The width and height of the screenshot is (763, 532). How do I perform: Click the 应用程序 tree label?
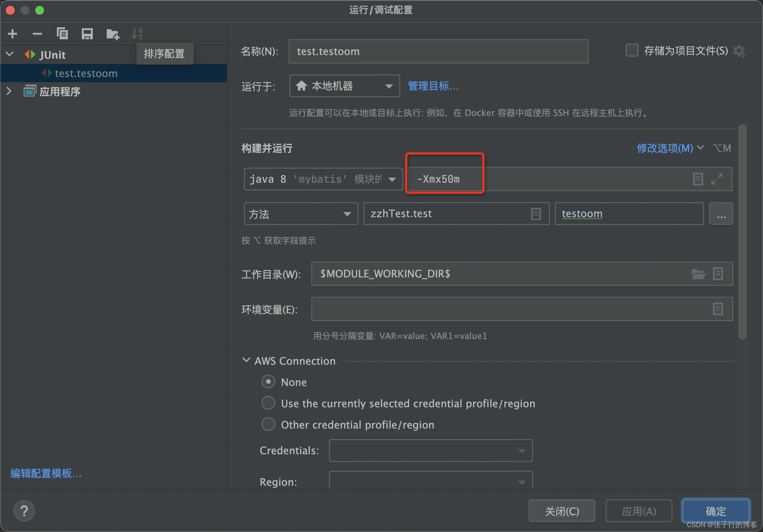coord(60,91)
